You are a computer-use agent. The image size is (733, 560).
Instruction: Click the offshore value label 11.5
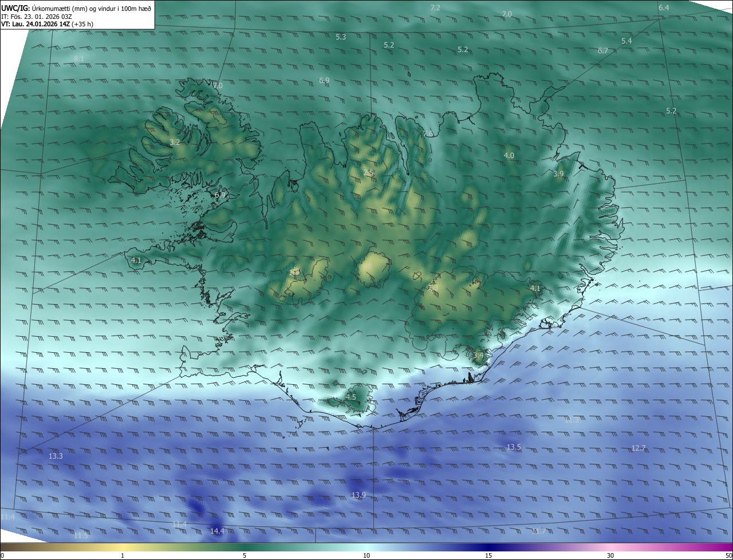(x=81, y=536)
